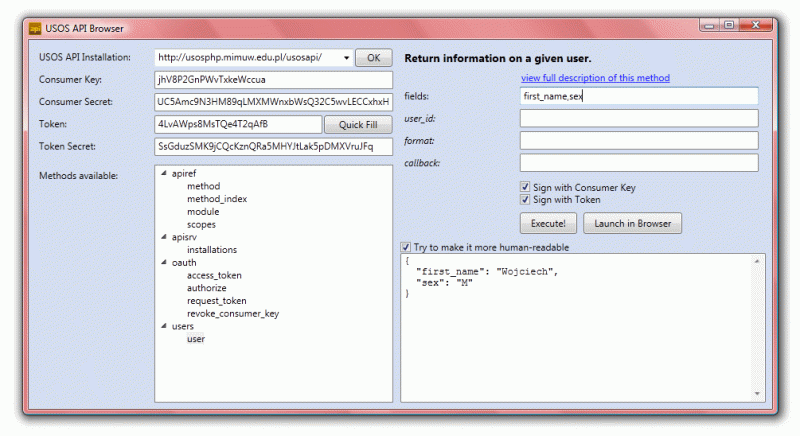Close the USOS API Browser window
The image size is (800, 436).
756,25
